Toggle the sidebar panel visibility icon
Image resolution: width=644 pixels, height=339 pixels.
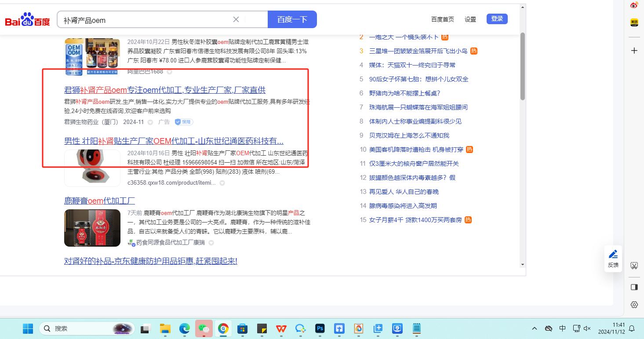[634, 287]
